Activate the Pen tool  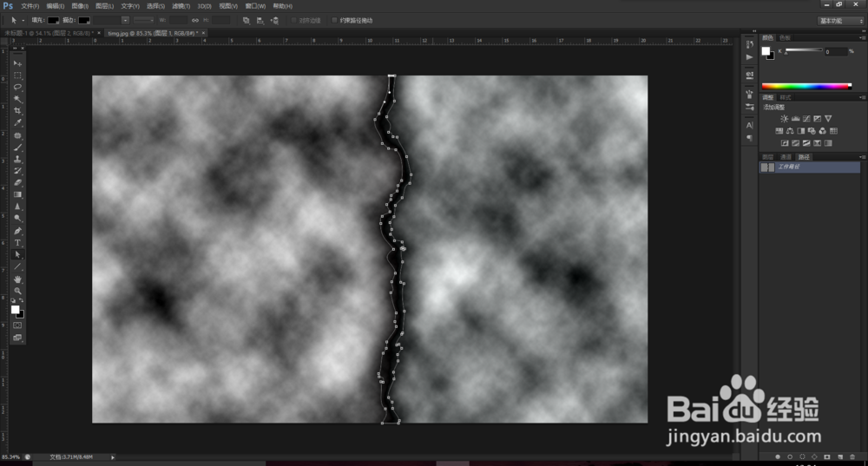coord(17,231)
